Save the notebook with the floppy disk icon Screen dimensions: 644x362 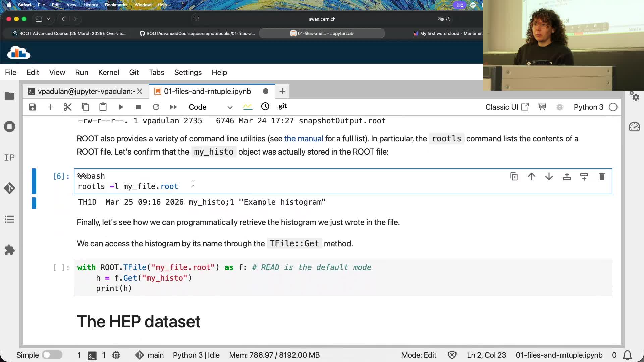[33, 107]
